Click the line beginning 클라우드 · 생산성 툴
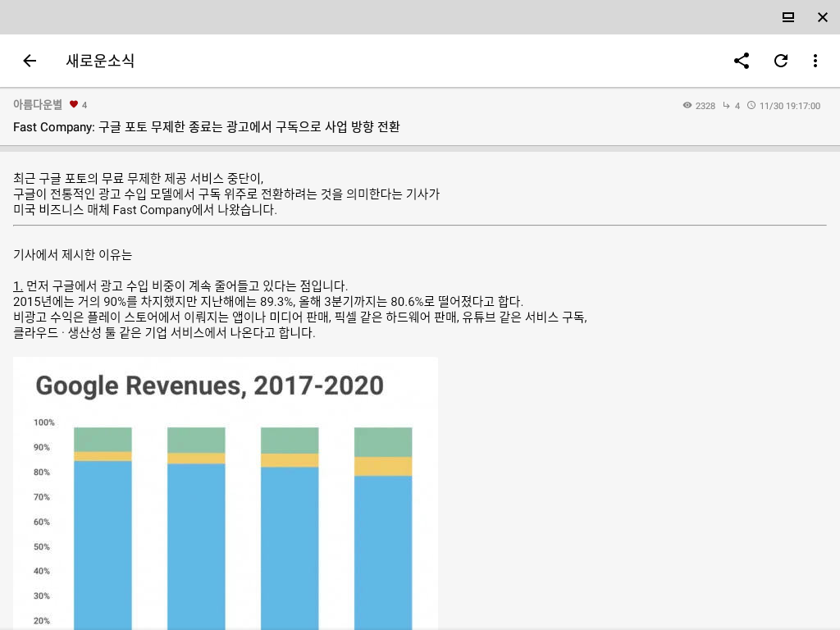 pyautogui.click(x=164, y=332)
